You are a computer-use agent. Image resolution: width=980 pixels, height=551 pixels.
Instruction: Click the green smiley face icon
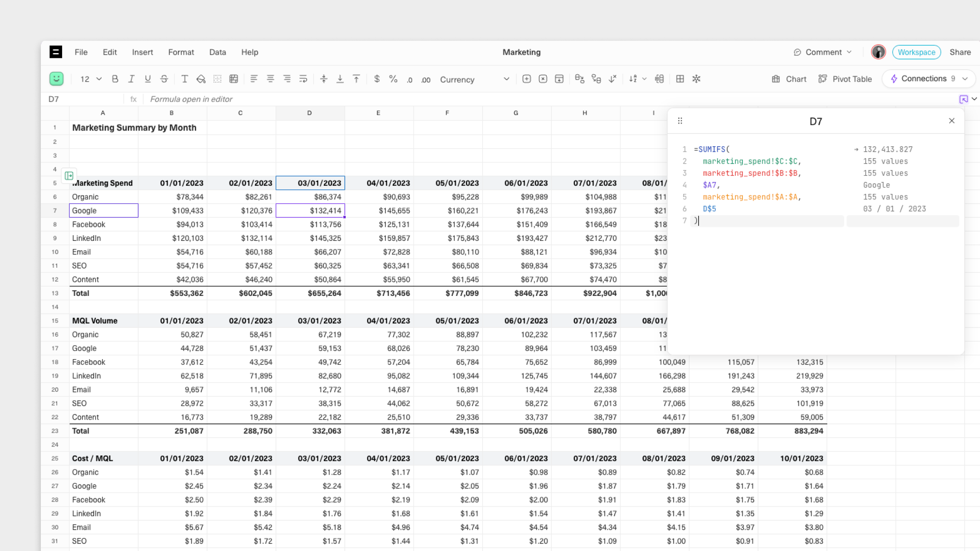56,79
